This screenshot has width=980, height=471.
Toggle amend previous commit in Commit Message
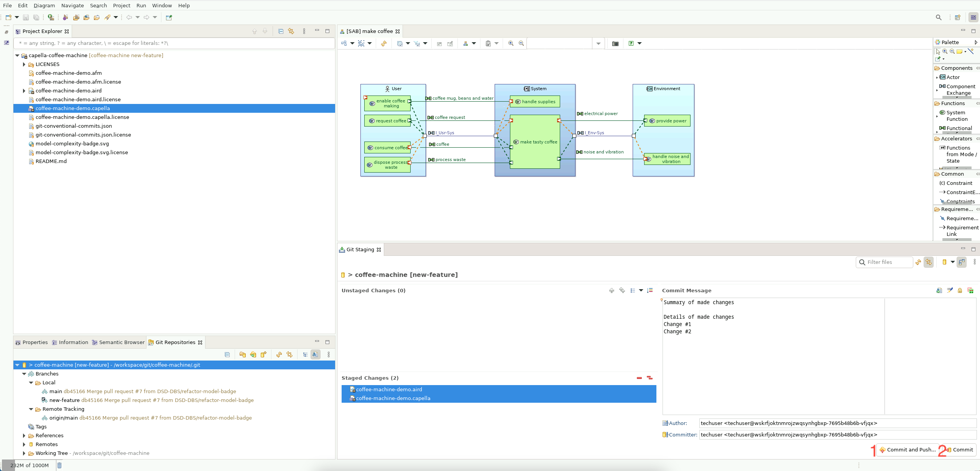point(940,290)
